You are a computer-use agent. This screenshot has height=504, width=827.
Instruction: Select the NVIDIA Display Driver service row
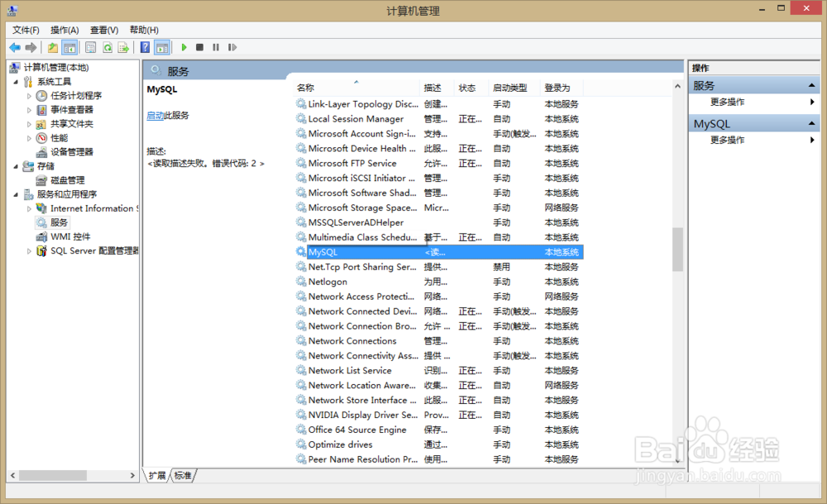tap(438, 415)
